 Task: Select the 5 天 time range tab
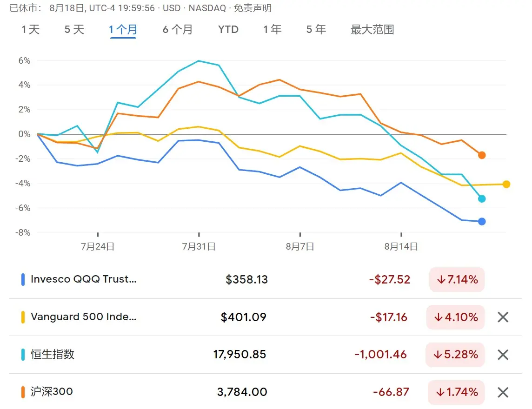pyautogui.click(x=74, y=29)
